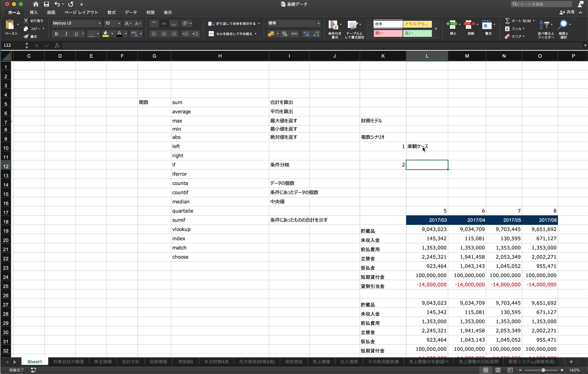Open the font size dropdown
The image size is (588, 374).
[119, 23]
